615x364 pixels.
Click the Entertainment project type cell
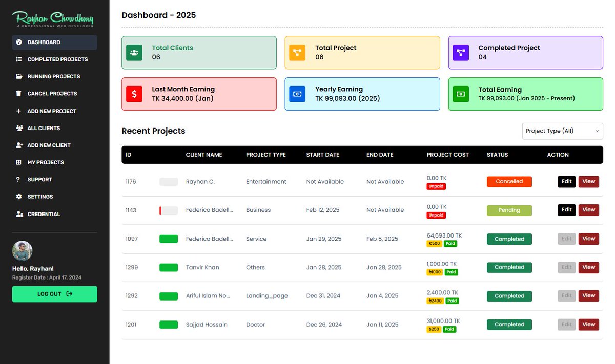tap(266, 182)
